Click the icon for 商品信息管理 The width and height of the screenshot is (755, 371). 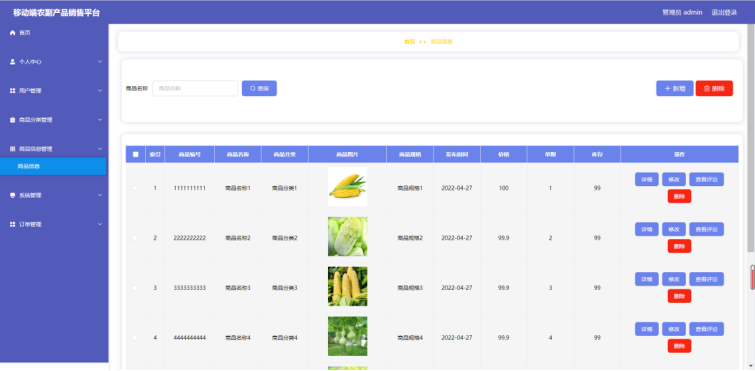(x=13, y=149)
